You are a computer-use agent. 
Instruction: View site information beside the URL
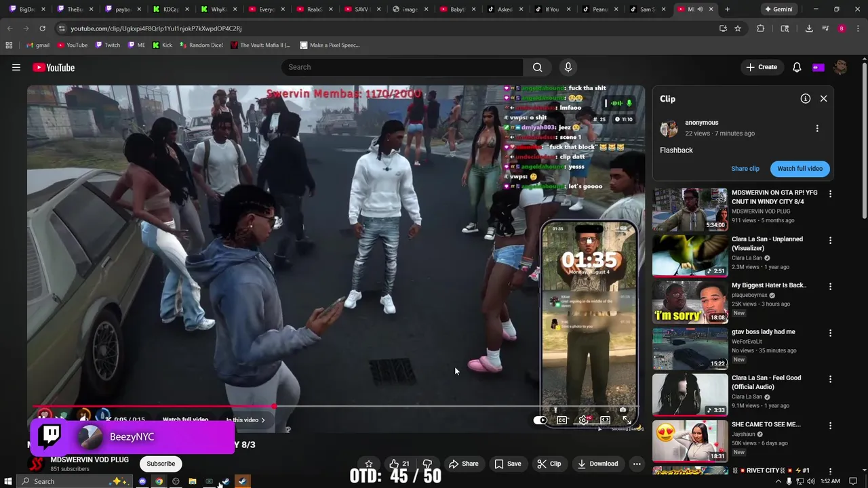[x=62, y=28]
